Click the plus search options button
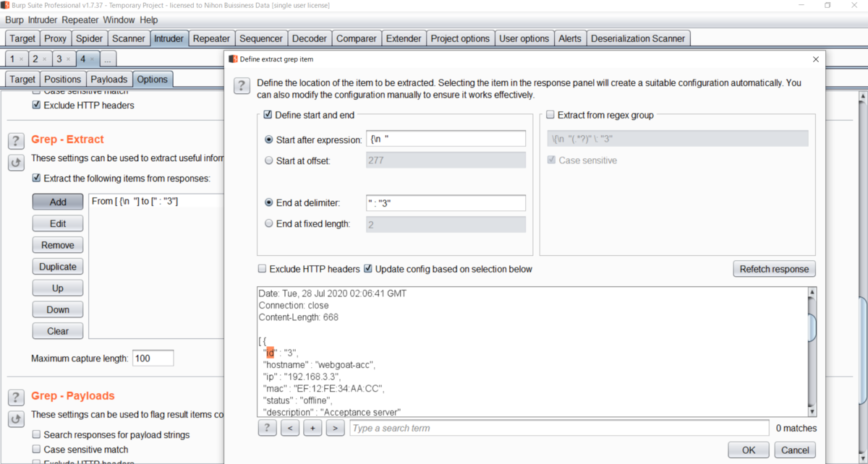This screenshot has height=464, width=868. [x=312, y=428]
